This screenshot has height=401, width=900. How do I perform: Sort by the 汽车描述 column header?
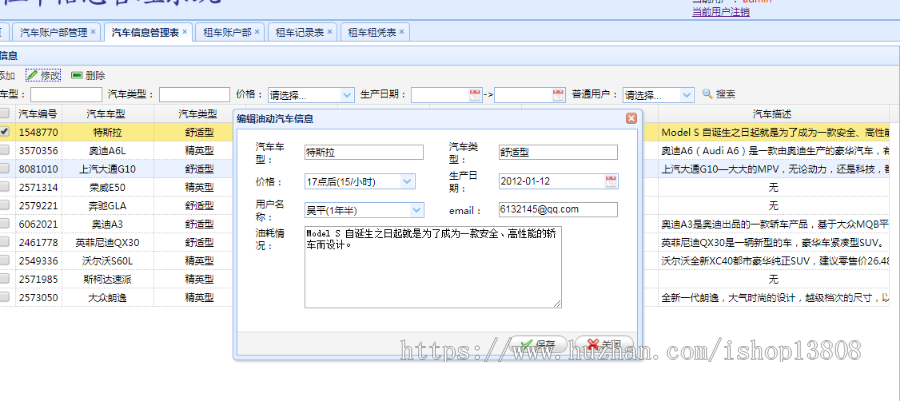click(773, 114)
